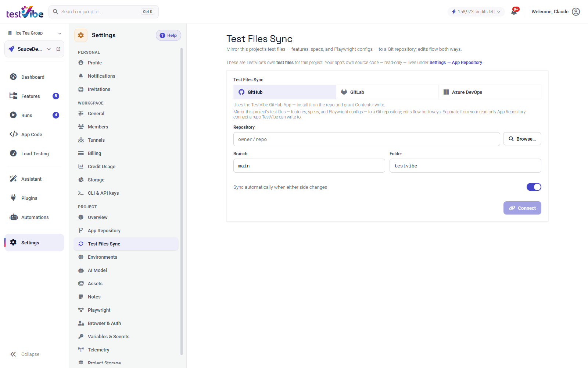The height and width of the screenshot is (368, 588).
Task: Click the Load Testing gauge icon
Action: point(13,153)
